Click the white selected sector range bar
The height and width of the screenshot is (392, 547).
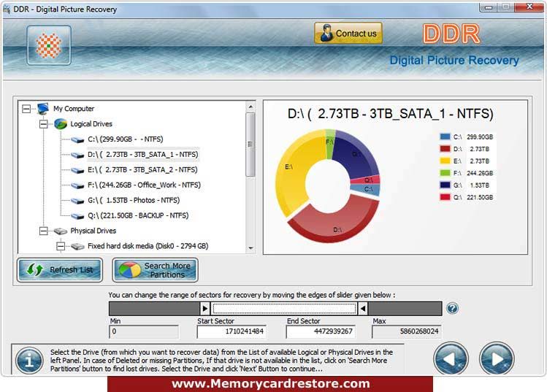tap(284, 309)
